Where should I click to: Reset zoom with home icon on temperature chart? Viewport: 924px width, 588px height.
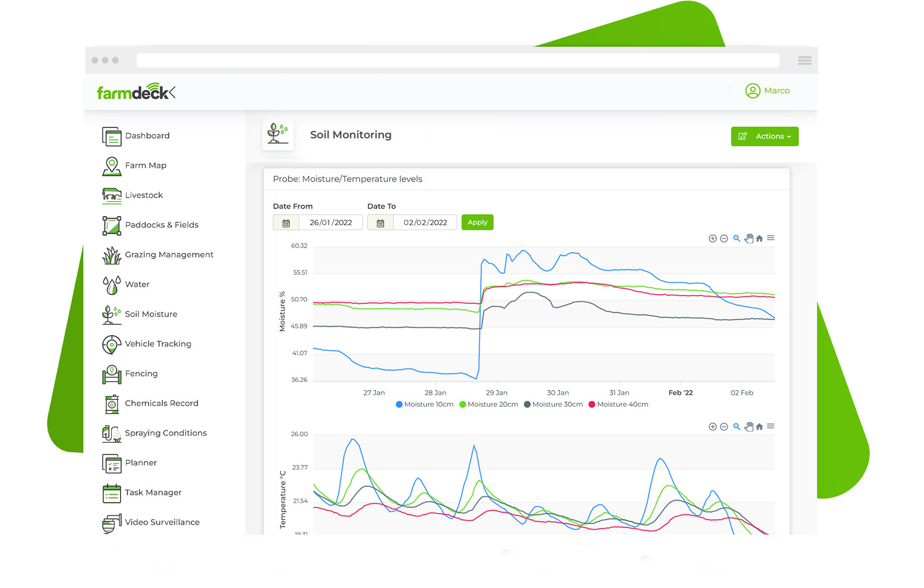(759, 427)
